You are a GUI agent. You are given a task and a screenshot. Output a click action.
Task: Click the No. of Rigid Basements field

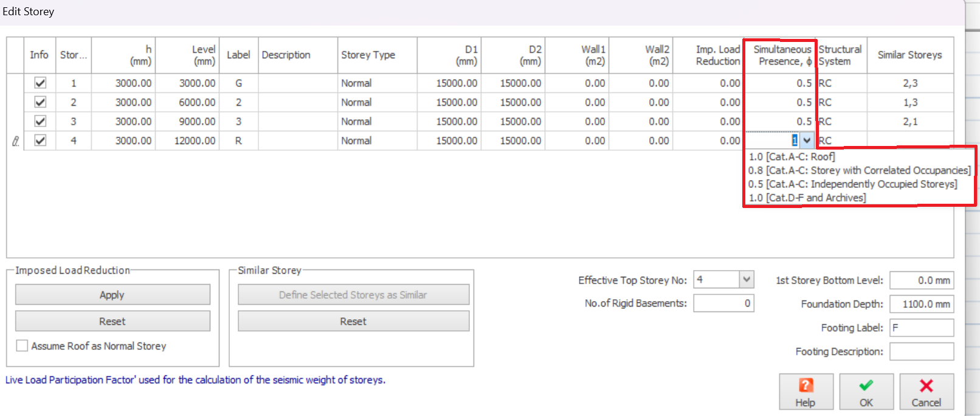click(x=723, y=303)
